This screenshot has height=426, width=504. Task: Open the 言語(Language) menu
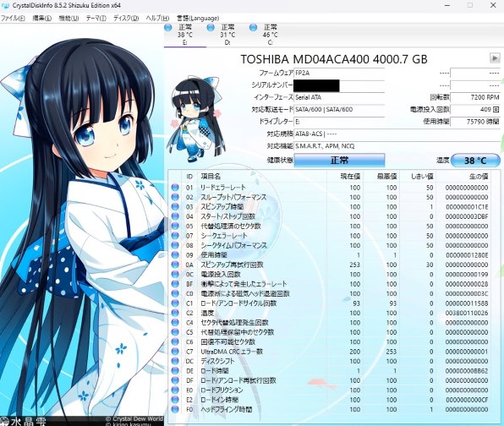coord(198,18)
